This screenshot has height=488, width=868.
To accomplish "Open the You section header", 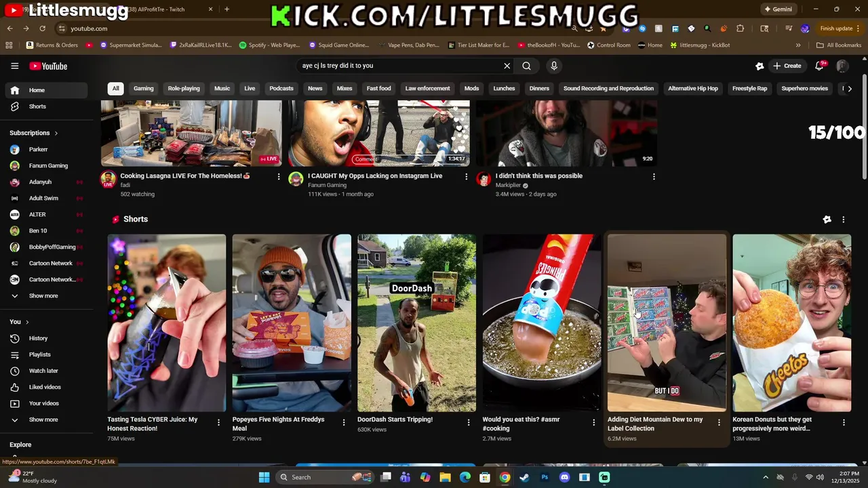I will pyautogui.click(x=19, y=321).
